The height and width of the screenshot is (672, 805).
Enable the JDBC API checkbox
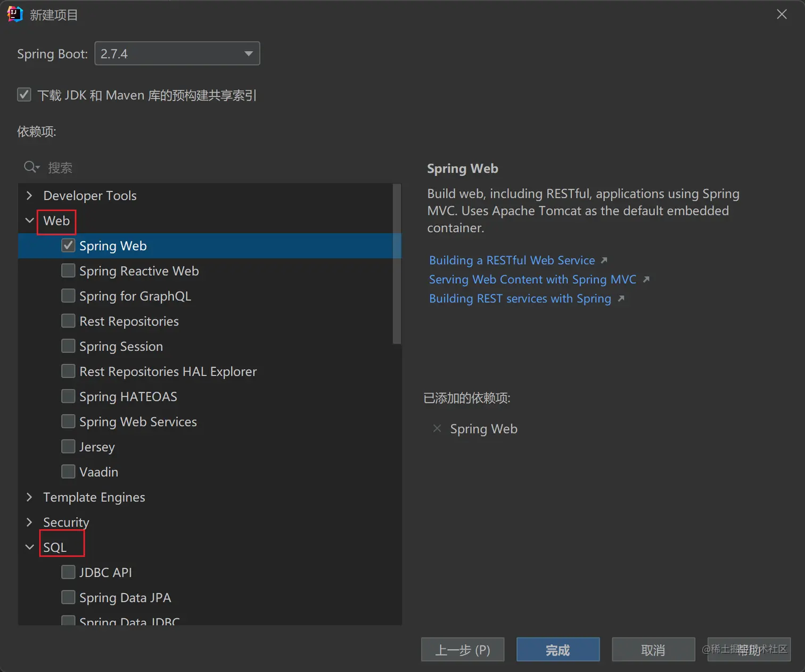click(68, 572)
